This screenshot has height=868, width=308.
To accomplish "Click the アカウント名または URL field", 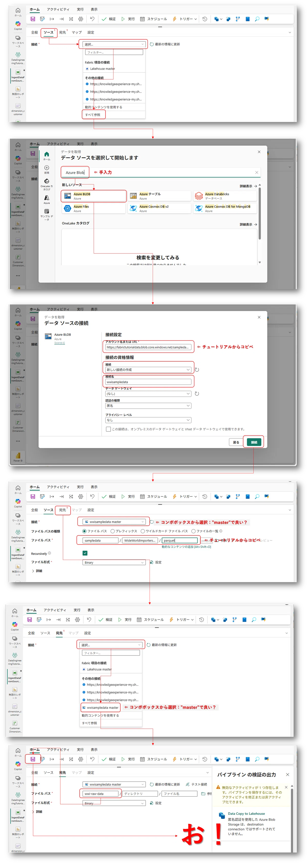I will click(148, 347).
